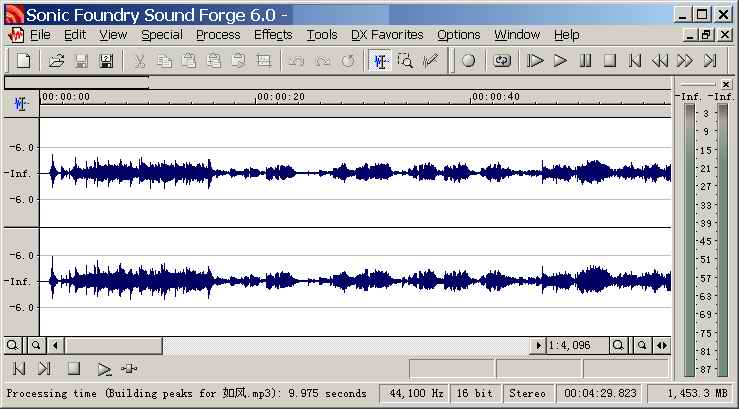Click the Open file folder icon
The height and width of the screenshot is (409, 739).
point(57,61)
